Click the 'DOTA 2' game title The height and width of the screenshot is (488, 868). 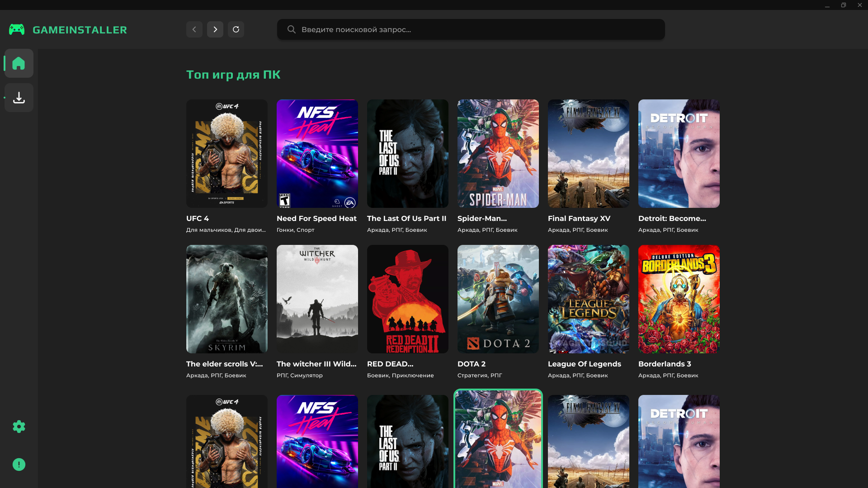(472, 364)
